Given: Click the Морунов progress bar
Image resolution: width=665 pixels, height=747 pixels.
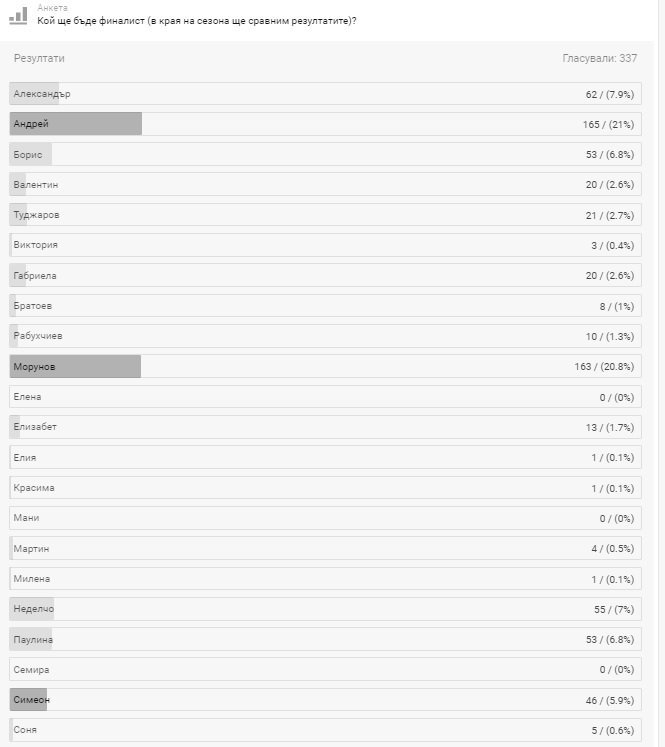Looking at the screenshot, I should [76, 367].
